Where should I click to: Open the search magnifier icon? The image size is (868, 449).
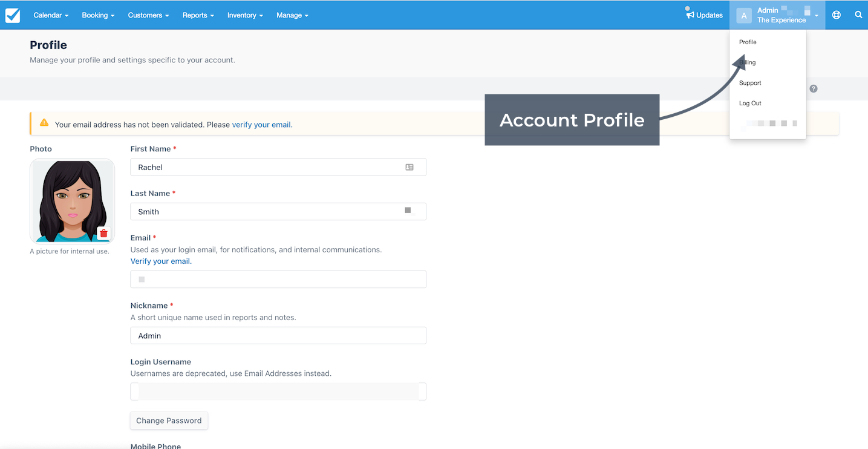[x=858, y=15]
